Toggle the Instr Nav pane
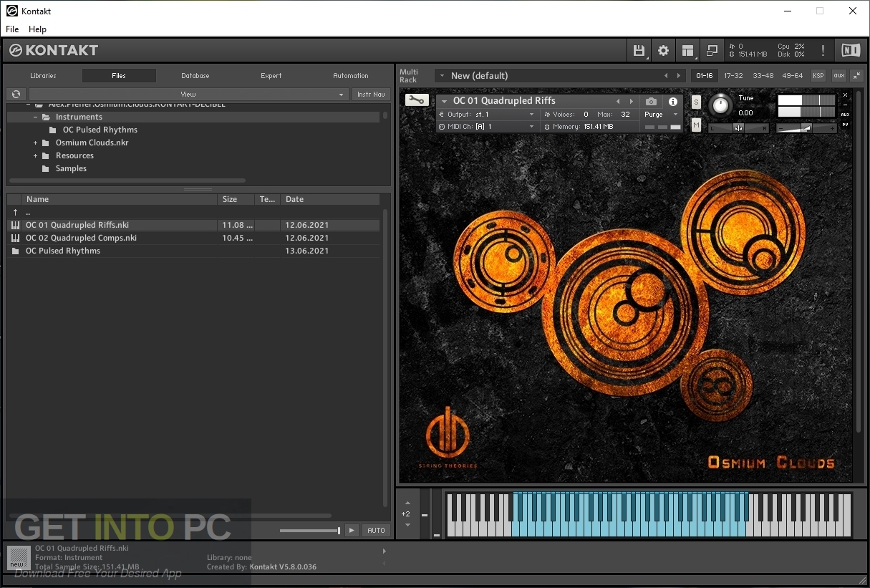The height and width of the screenshot is (588, 870). tap(371, 94)
